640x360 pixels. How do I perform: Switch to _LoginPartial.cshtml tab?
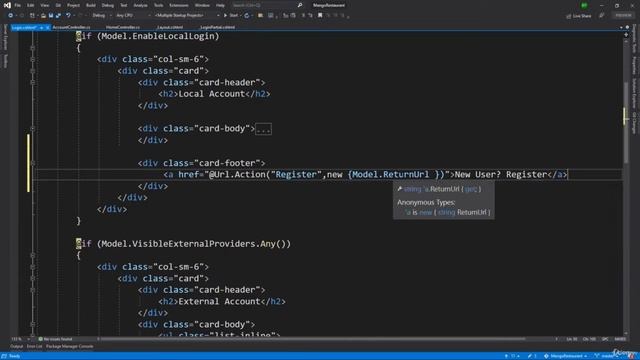point(217,27)
